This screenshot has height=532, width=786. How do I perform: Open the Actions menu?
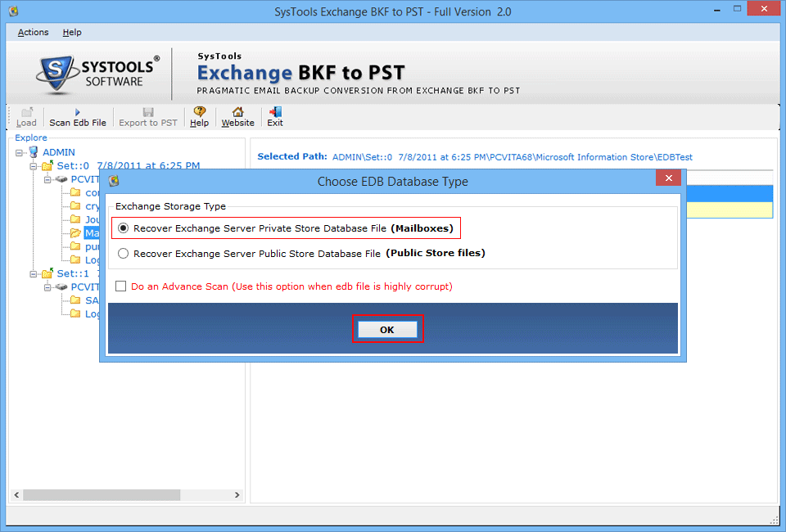[33, 32]
